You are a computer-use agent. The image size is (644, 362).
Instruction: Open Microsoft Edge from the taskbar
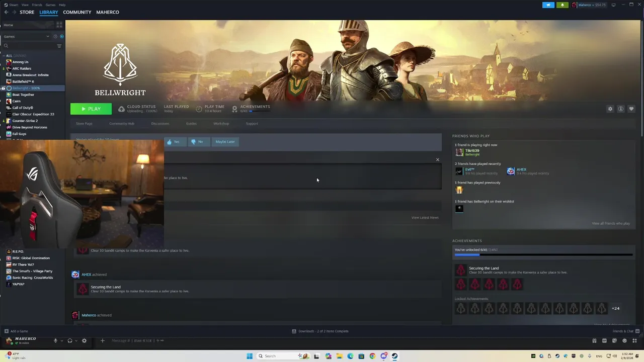350,356
